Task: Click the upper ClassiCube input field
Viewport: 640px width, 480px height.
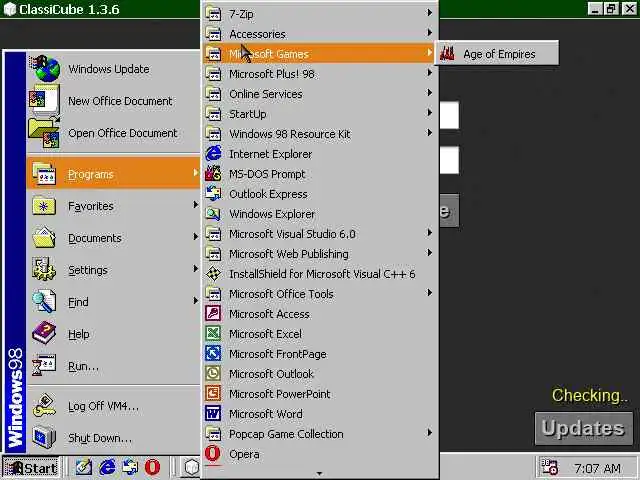Action: click(449, 116)
